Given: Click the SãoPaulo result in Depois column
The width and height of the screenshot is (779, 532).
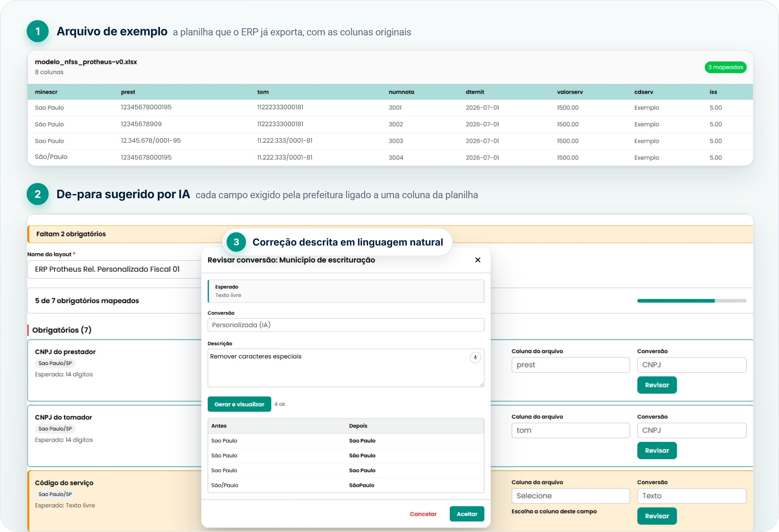Looking at the screenshot, I should point(361,485).
